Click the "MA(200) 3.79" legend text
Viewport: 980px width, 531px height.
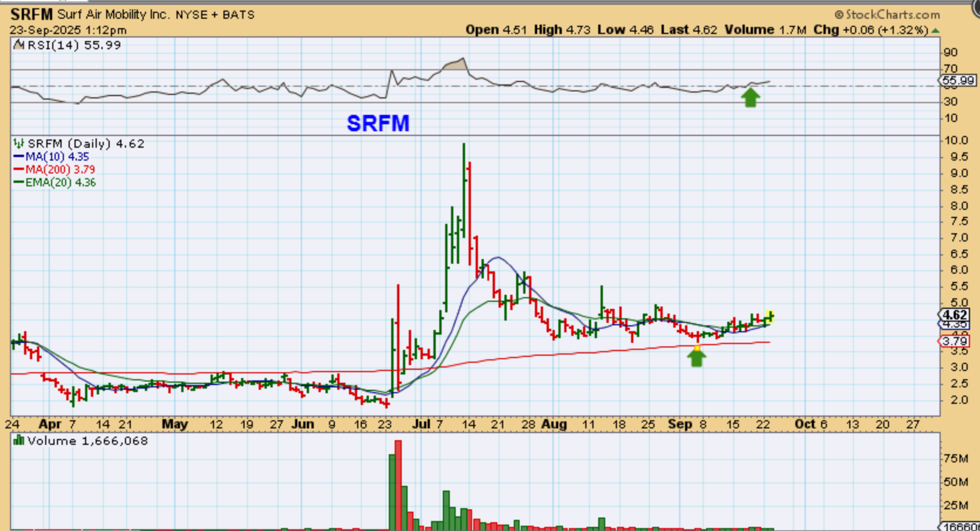click(60, 170)
